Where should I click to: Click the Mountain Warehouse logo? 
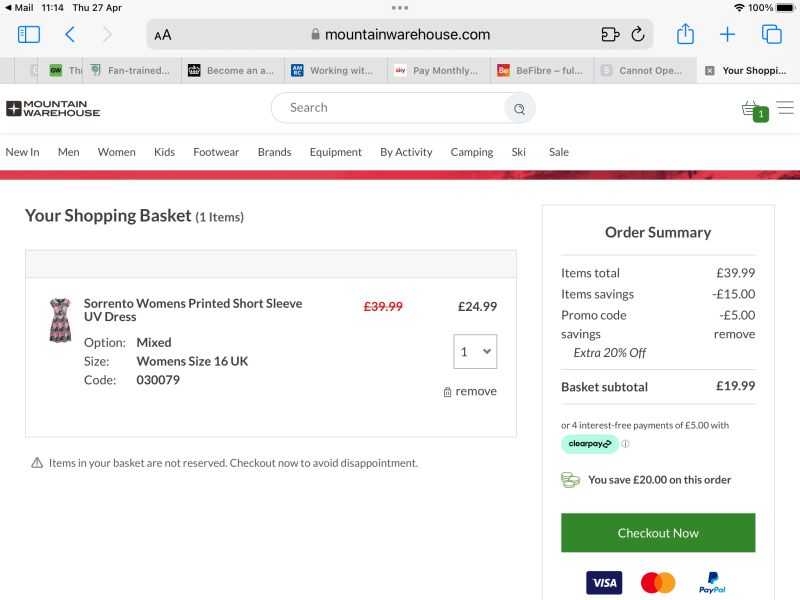[53, 108]
